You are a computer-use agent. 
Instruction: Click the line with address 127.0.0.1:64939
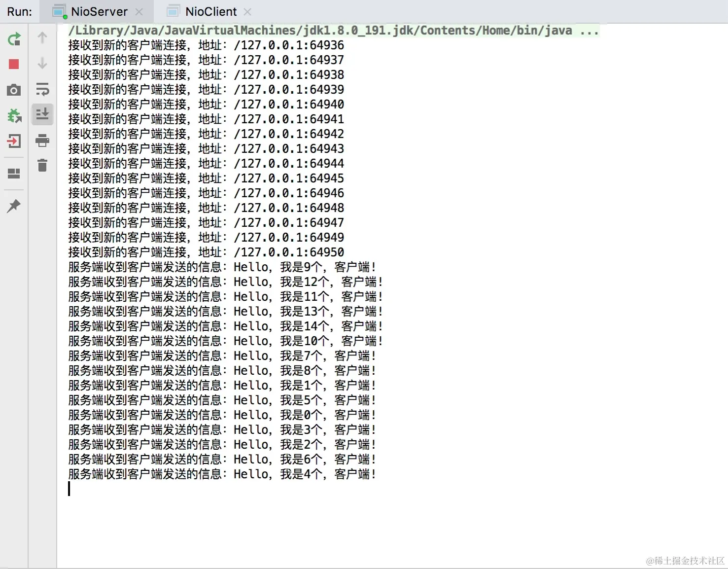[x=206, y=90]
